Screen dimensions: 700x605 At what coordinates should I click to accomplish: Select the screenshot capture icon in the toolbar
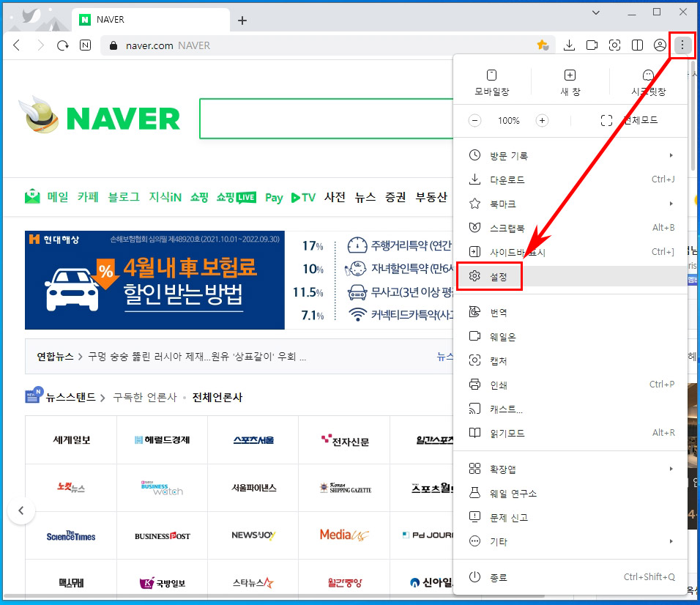point(615,45)
